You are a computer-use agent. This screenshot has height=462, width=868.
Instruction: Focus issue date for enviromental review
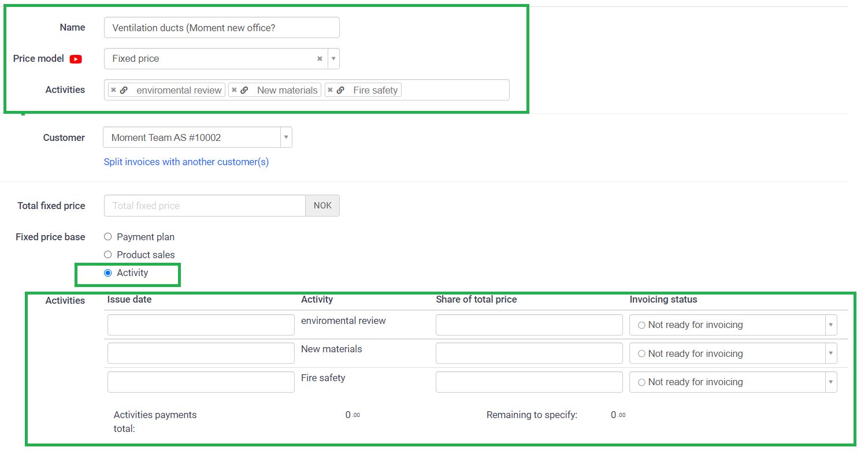[201, 325]
